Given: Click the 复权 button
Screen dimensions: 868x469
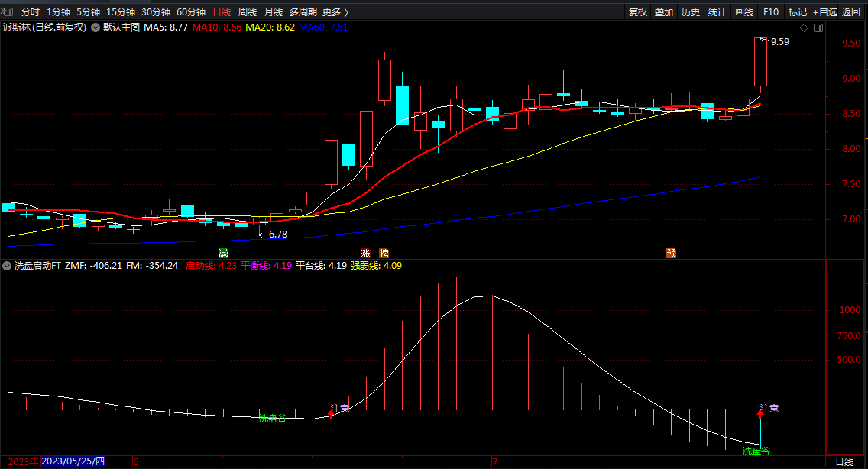Looking at the screenshot, I should [x=638, y=12].
